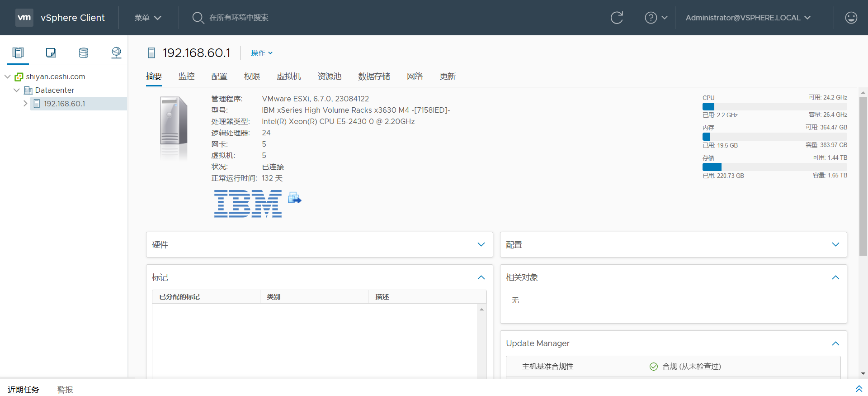This screenshot has height=396, width=868.
Task: Open the 操作 actions dropdown
Action: (x=262, y=53)
